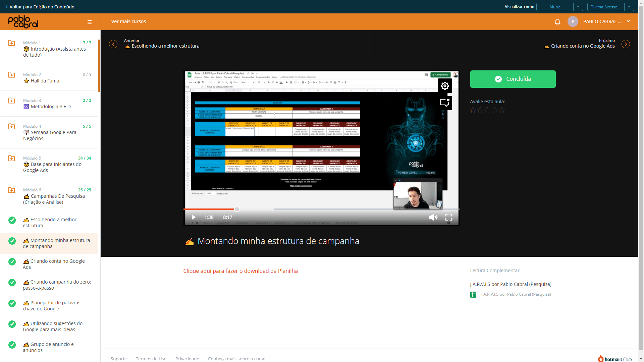644x362 pixels.
Task: Open the Turma Acesso dropdown
Action: point(610,7)
